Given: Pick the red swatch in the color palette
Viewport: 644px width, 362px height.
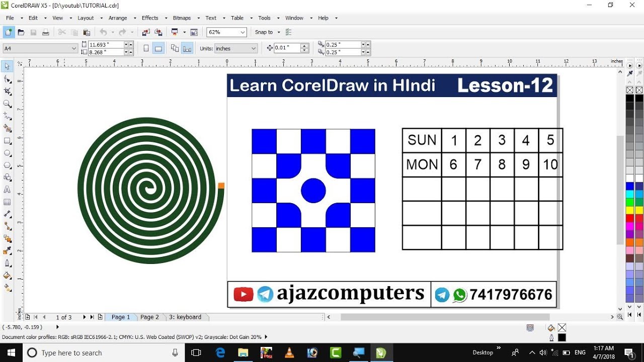Looking at the screenshot, I should point(630,219).
